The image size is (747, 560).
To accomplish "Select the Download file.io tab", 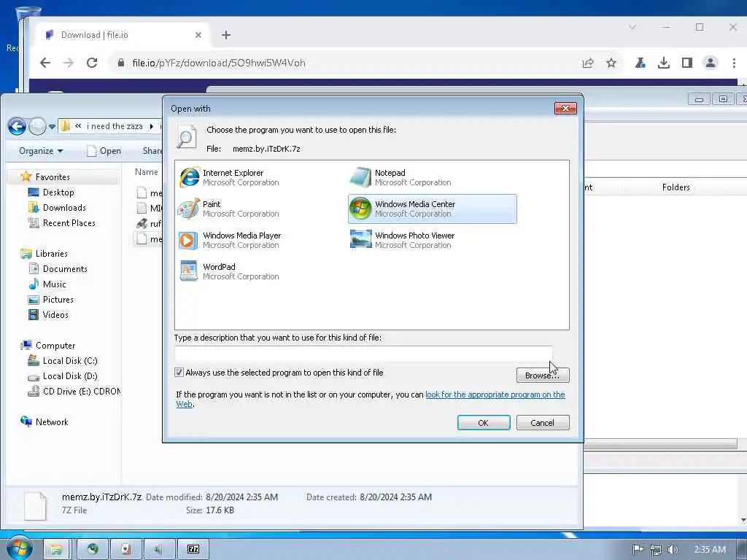I will pos(122,35).
